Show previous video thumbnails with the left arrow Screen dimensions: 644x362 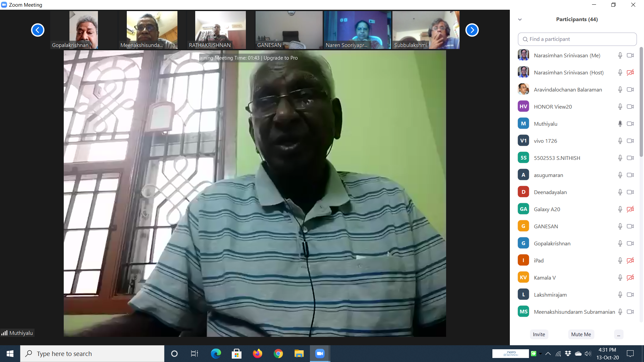pyautogui.click(x=38, y=30)
